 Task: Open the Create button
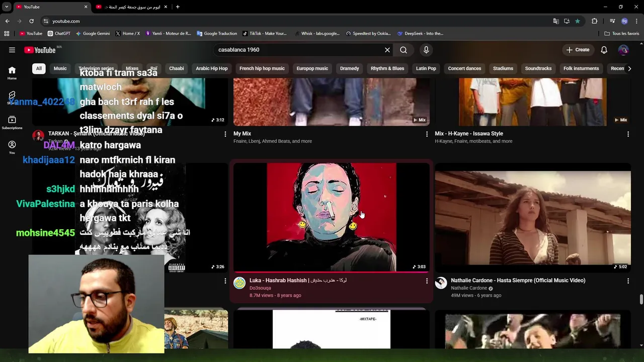click(578, 50)
